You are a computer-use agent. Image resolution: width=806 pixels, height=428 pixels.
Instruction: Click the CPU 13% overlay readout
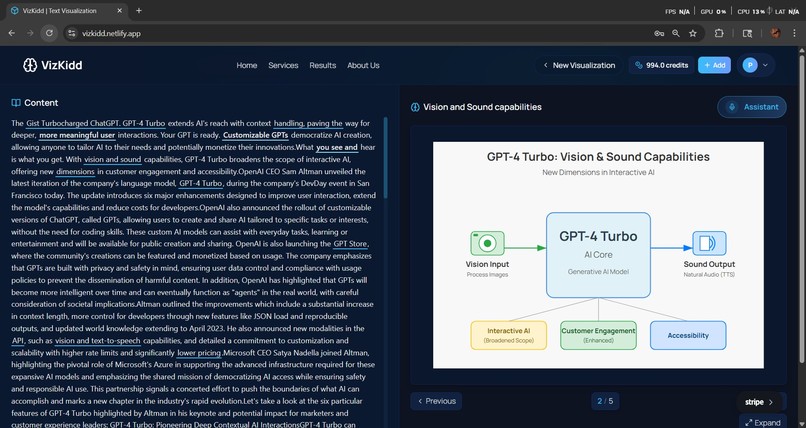click(751, 11)
